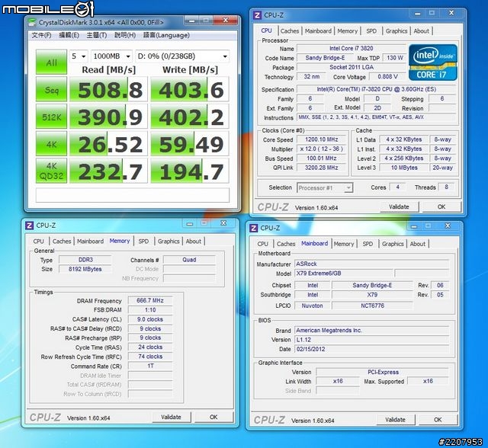The width and height of the screenshot is (488, 448).
Task: Open SPD tab in the Mainboard CPU-Z window
Action: pyautogui.click(x=368, y=244)
